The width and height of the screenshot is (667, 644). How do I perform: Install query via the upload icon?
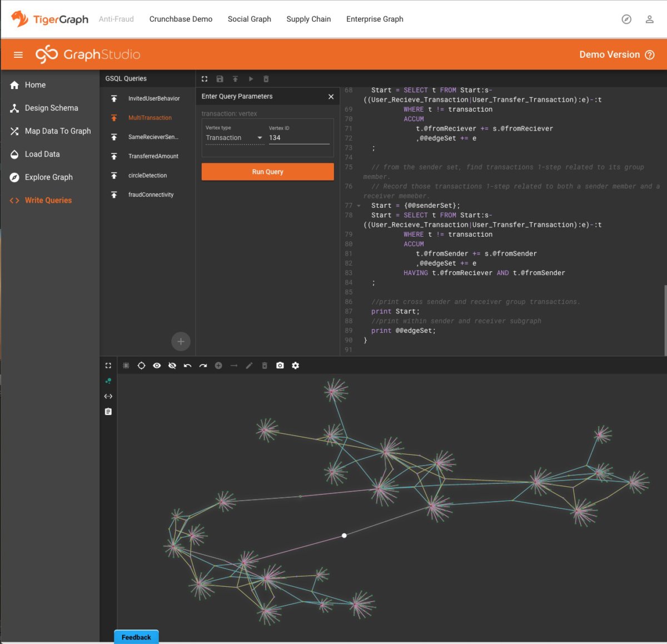coord(235,78)
